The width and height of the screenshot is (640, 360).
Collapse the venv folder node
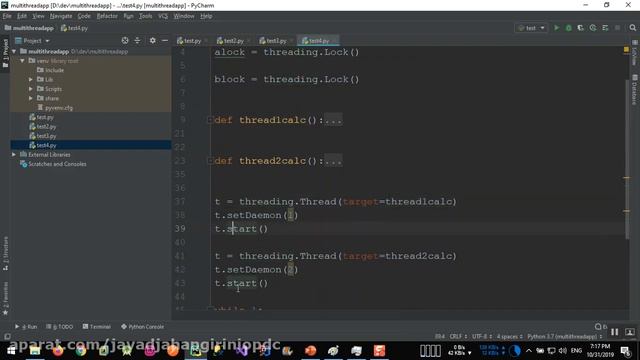(x=22, y=61)
